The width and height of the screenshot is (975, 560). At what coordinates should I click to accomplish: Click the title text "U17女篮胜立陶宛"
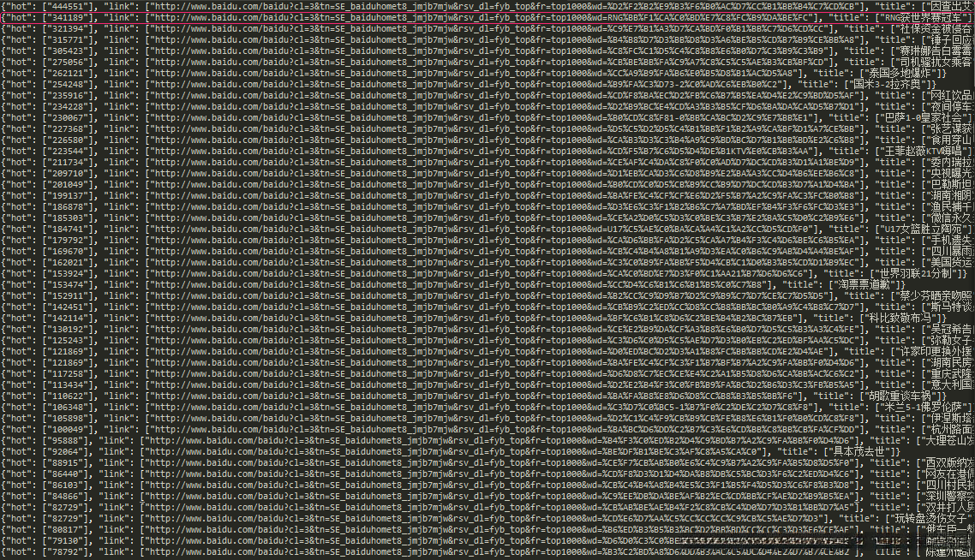(x=922, y=229)
